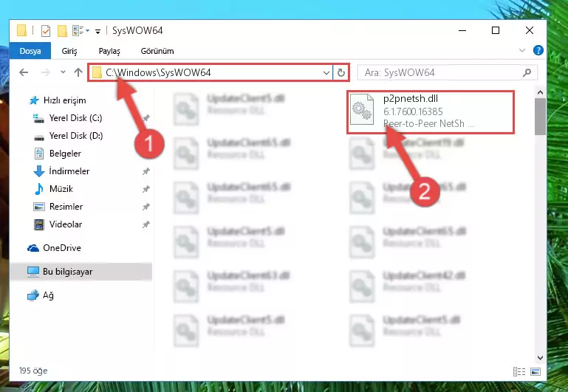Click the New folder icon in title bar
The width and height of the screenshot is (568, 392).
62,31
